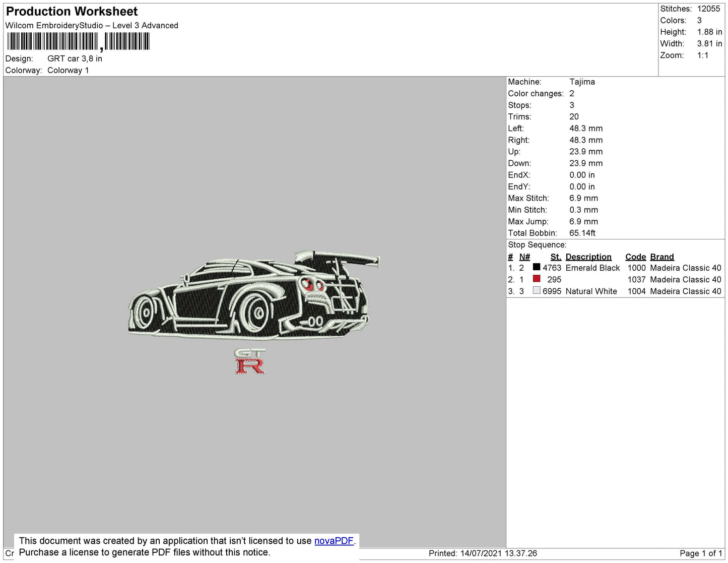Select the red 295 thread swatch
Viewport: 728px width, 563px height.
tap(537, 279)
